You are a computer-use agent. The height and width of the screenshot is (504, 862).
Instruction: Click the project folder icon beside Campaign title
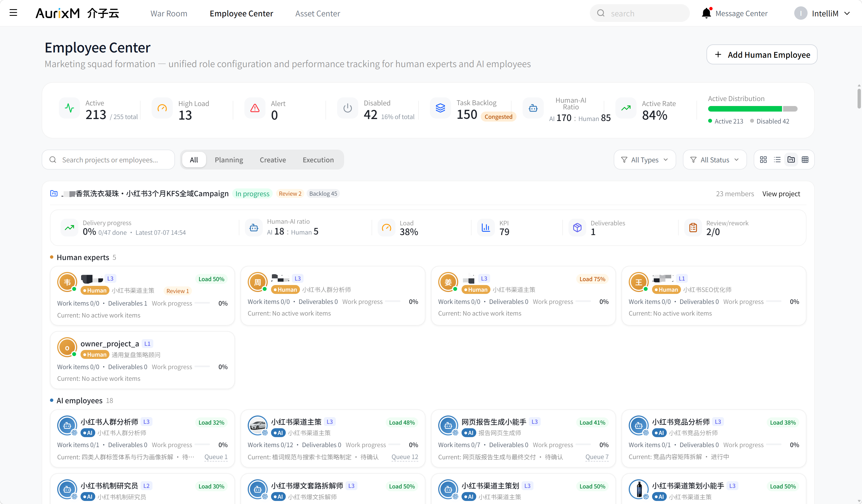click(54, 193)
